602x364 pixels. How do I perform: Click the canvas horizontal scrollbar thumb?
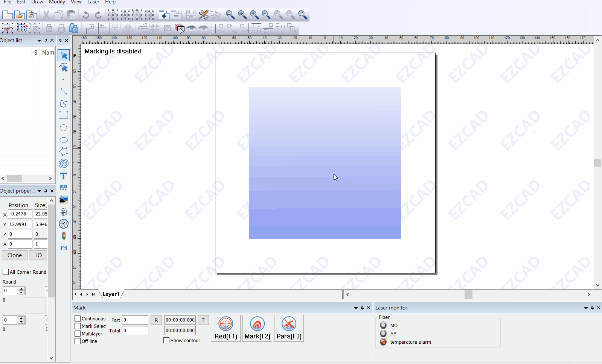click(x=468, y=294)
